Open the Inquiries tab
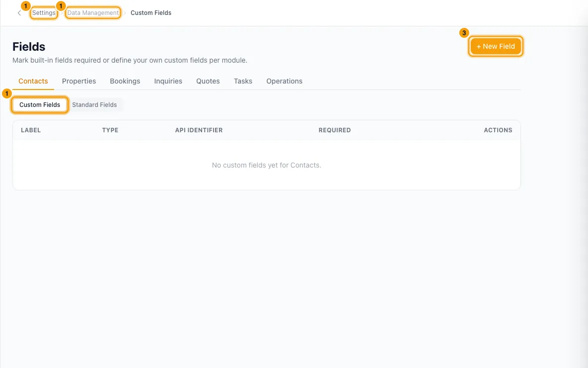The width and height of the screenshot is (588, 368). click(168, 81)
